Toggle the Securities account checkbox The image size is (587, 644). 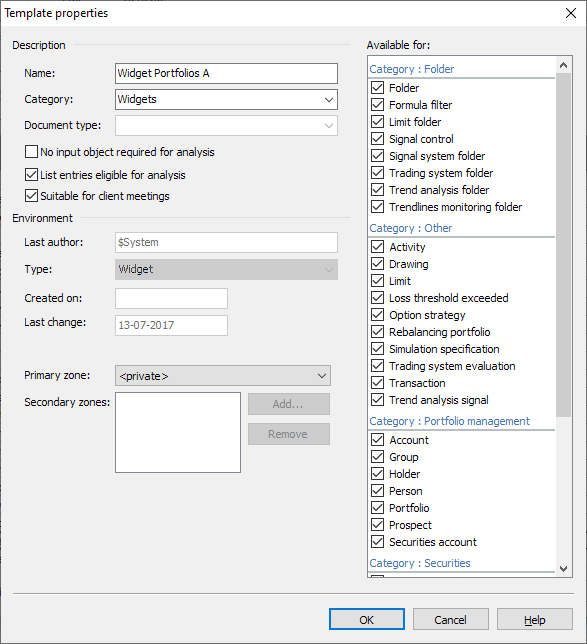click(378, 542)
